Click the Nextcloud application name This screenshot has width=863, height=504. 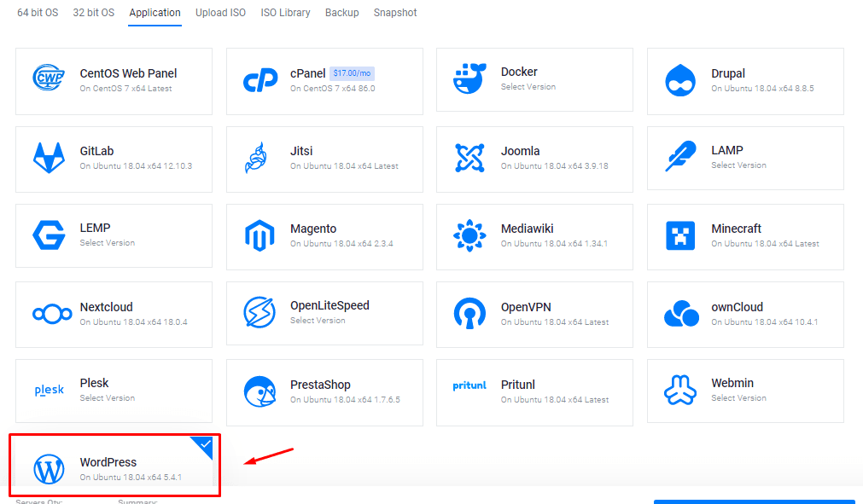106,307
